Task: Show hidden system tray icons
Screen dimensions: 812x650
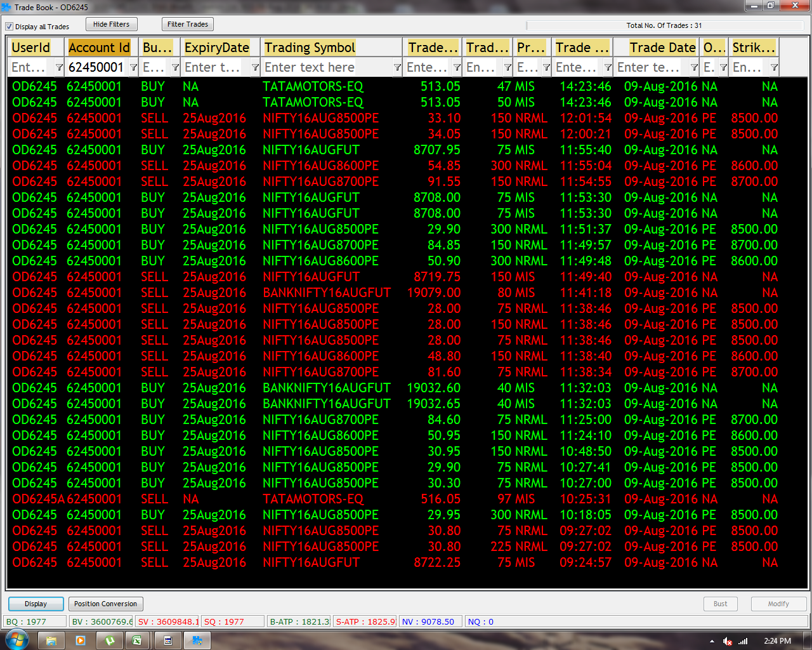Action: [x=712, y=641]
